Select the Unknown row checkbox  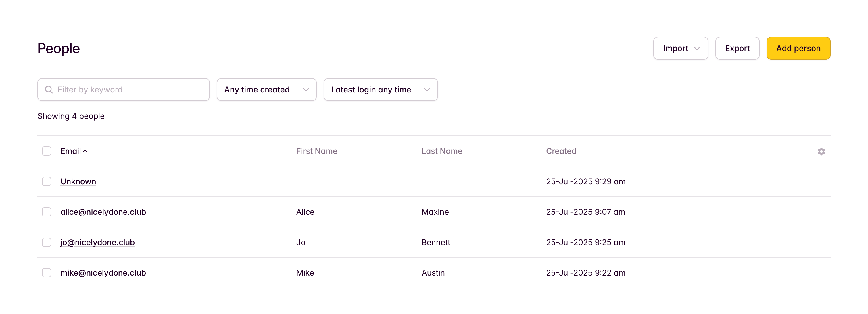[47, 181]
